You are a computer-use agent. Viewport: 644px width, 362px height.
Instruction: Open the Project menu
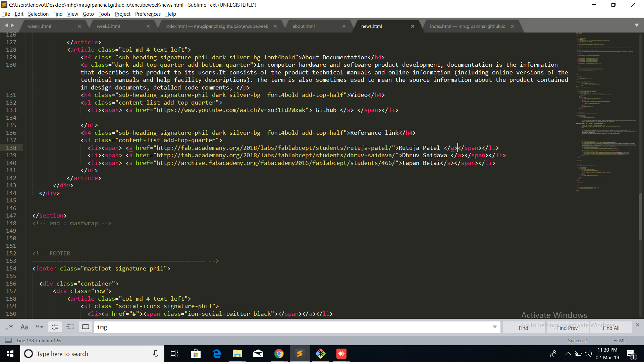coord(122,14)
